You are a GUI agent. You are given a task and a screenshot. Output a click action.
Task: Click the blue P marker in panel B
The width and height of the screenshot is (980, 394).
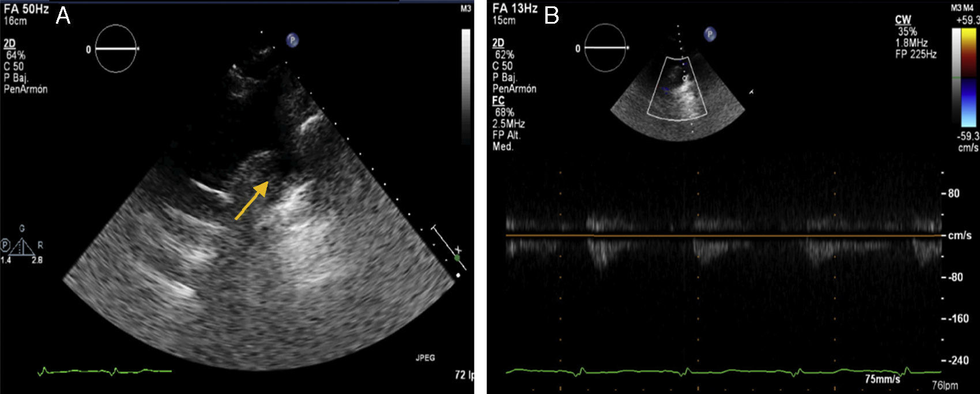710,35
